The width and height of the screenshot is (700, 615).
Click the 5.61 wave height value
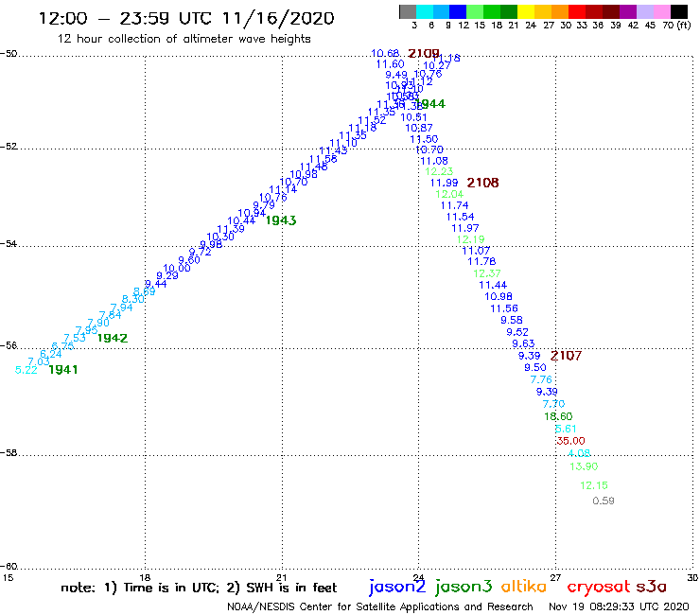566,429
